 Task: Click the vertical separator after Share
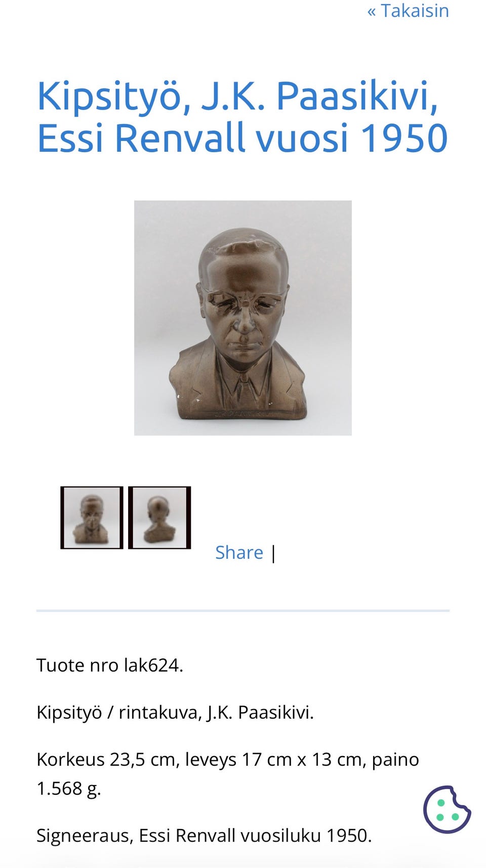point(273,553)
